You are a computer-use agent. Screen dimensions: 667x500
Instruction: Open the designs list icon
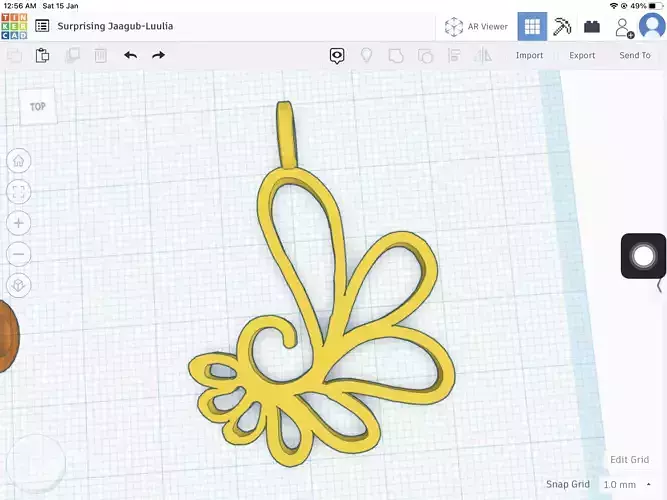coord(42,26)
